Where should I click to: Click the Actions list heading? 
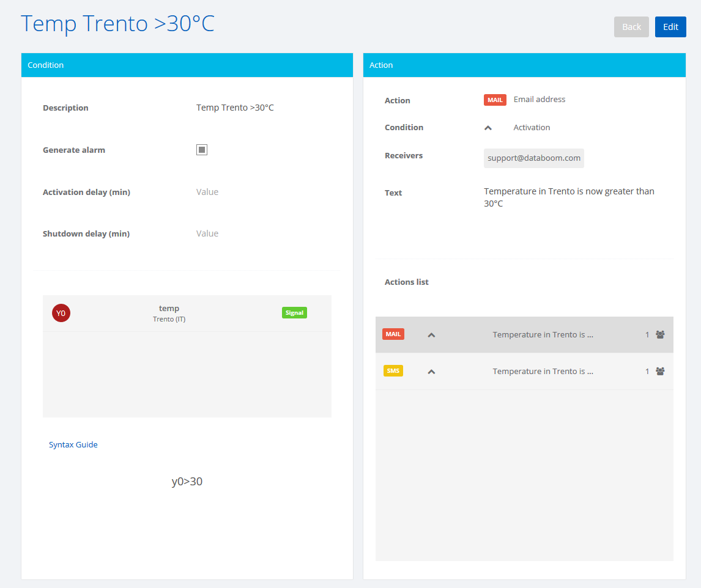click(x=406, y=282)
